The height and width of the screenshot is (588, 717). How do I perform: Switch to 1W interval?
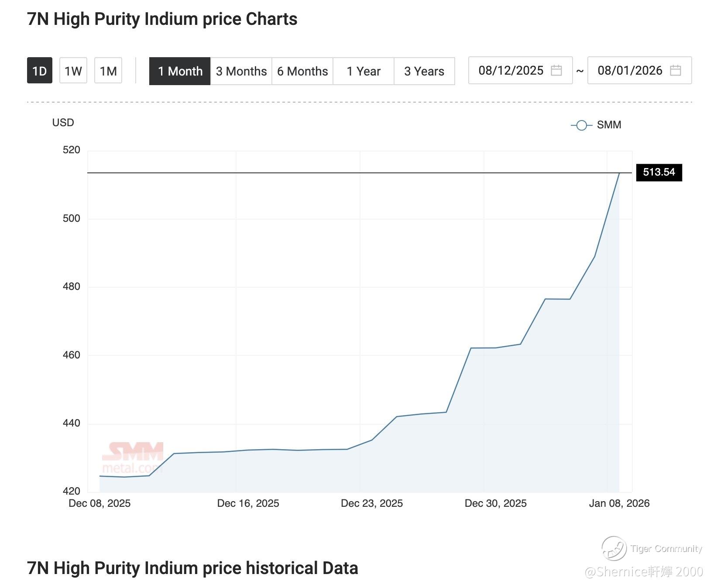point(73,71)
